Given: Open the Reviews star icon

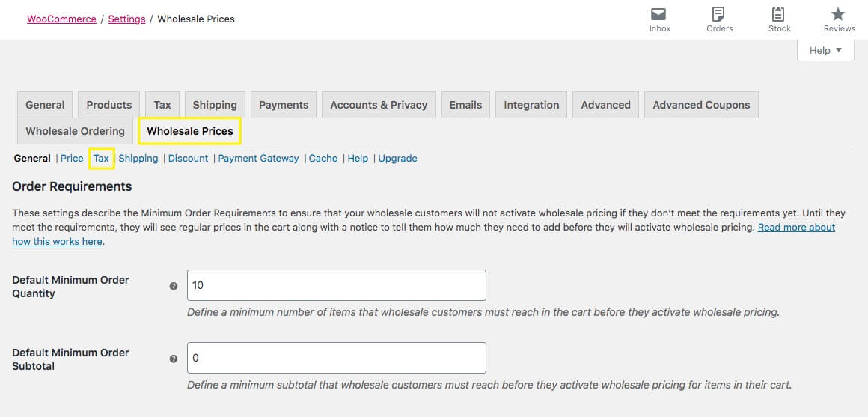Looking at the screenshot, I should (x=839, y=15).
